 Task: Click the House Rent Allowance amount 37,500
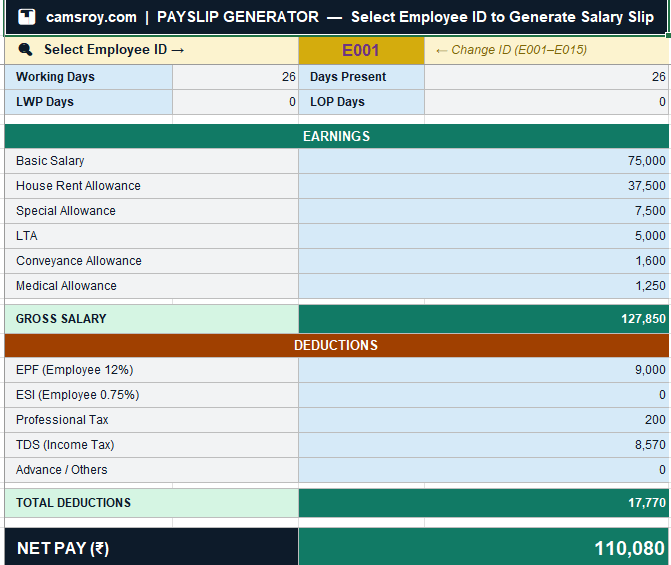(x=484, y=186)
